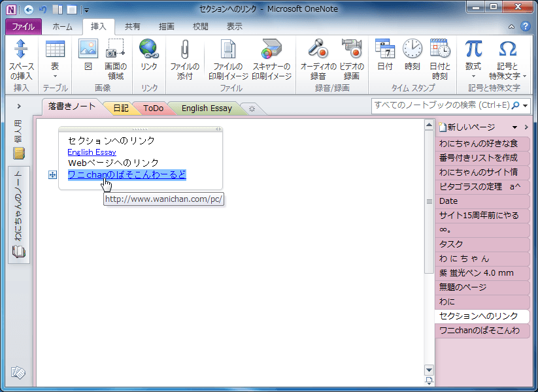
Task: Open the New Page (新しいページ) dropdown arrow
Action: tap(514, 127)
